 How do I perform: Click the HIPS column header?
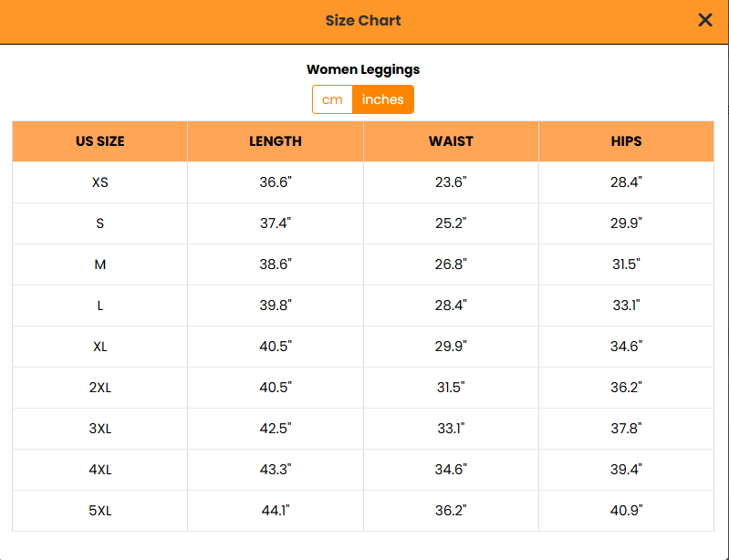tap(626, 141)
